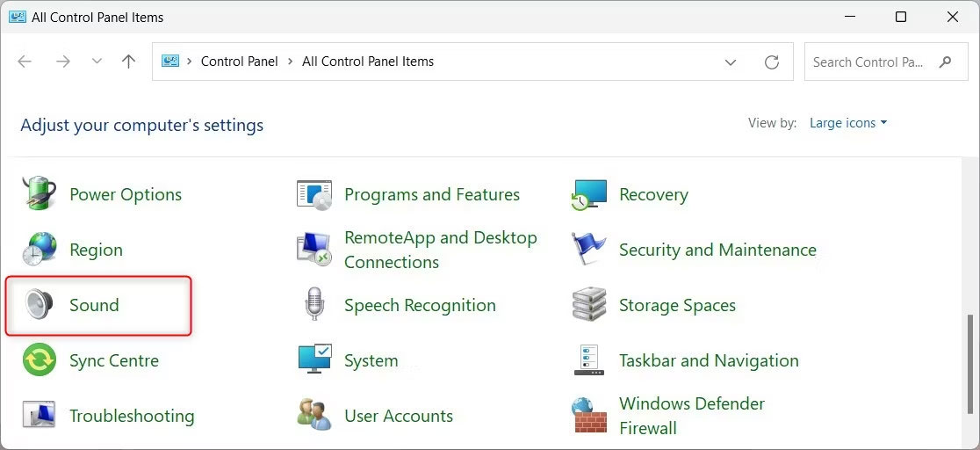Select All Control Panel Items breadcrumb

368,62
